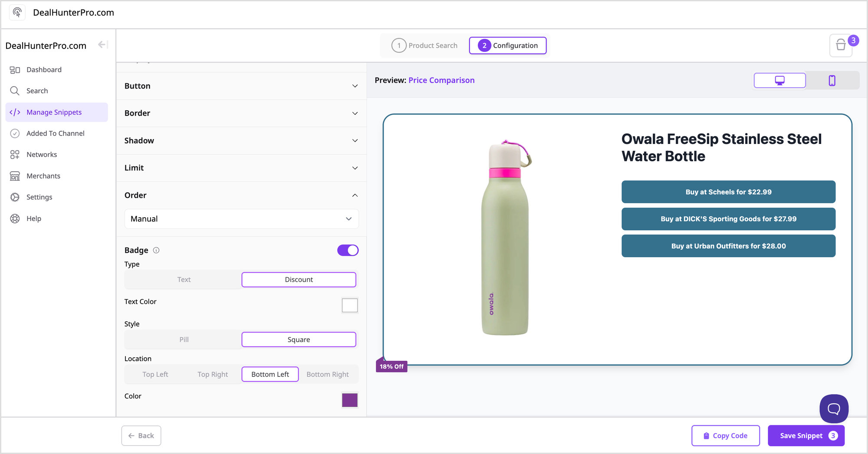This screenshot has width=868, height=454.
Task: Open Search from the sidebar
Action: click(x=56, y=91)
